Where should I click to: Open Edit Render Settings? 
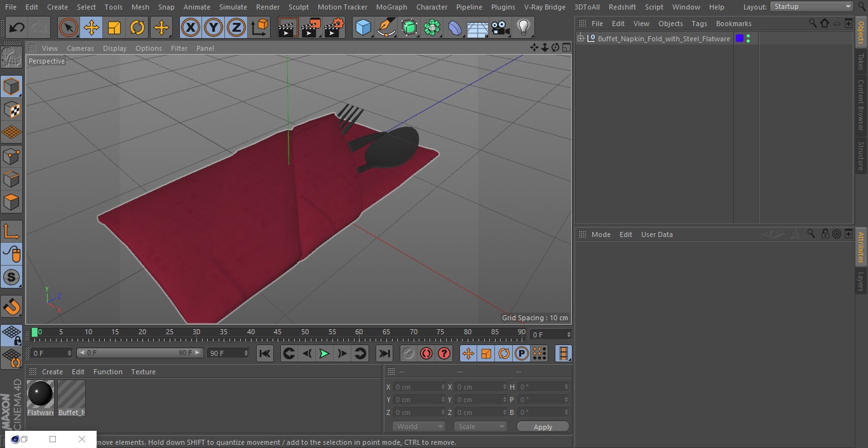coord(334,27)
